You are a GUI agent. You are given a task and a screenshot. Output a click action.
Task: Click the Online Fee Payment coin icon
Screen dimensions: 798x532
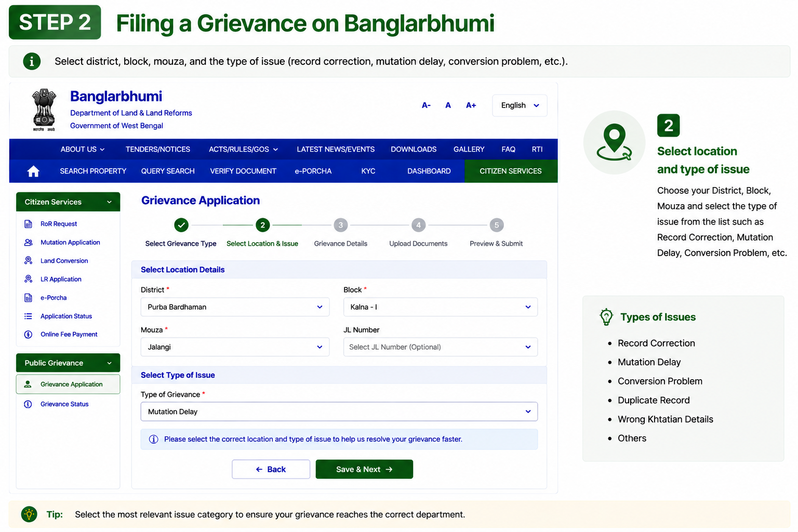click(29, 335)
